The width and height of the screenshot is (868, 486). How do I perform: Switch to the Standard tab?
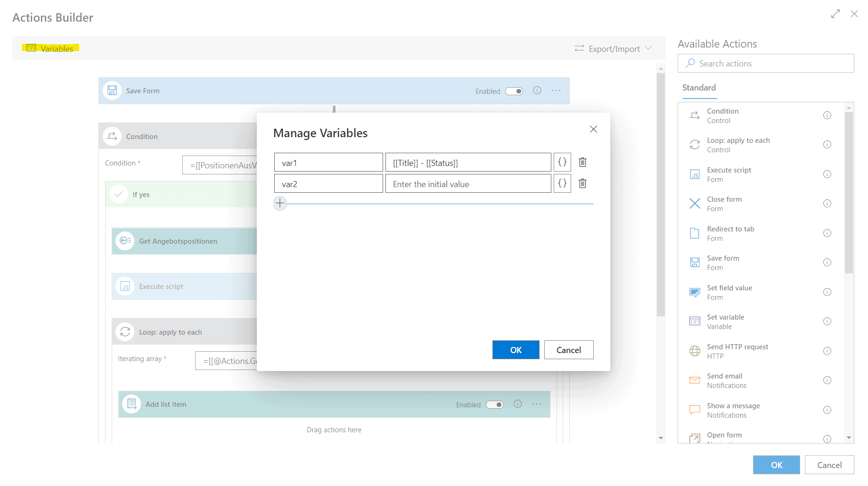coord(699,88)
